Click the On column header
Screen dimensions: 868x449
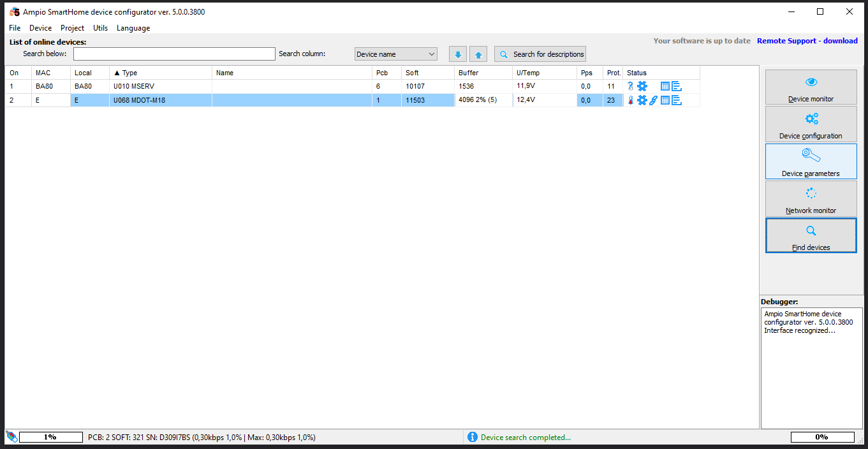18,73
